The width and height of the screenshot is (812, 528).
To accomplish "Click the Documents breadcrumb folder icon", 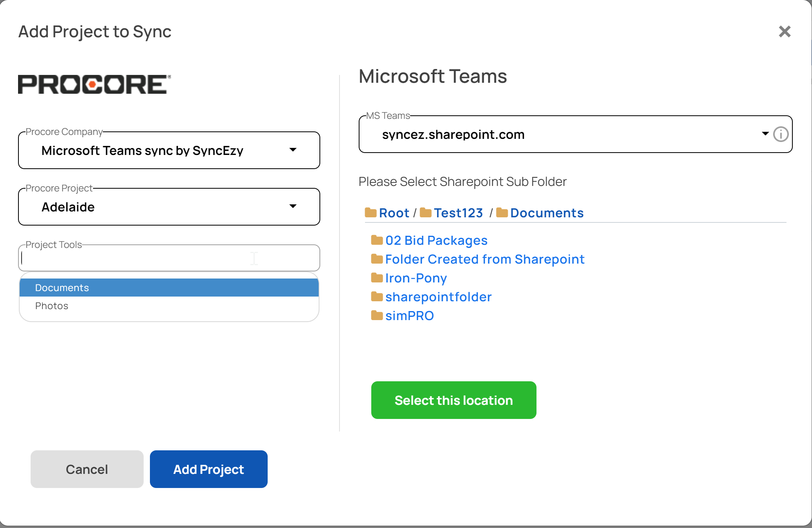I will click(502, 213).
